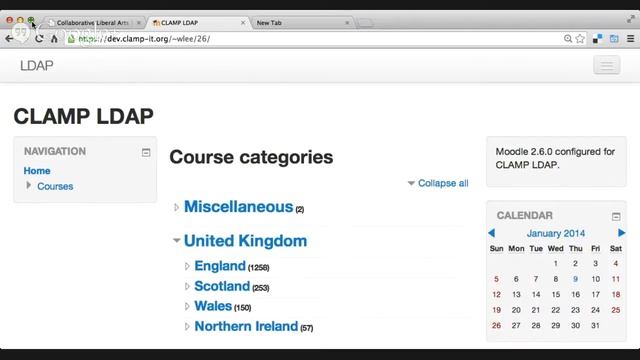Open the Moodle navbar collapse menu button

point(607,65)
